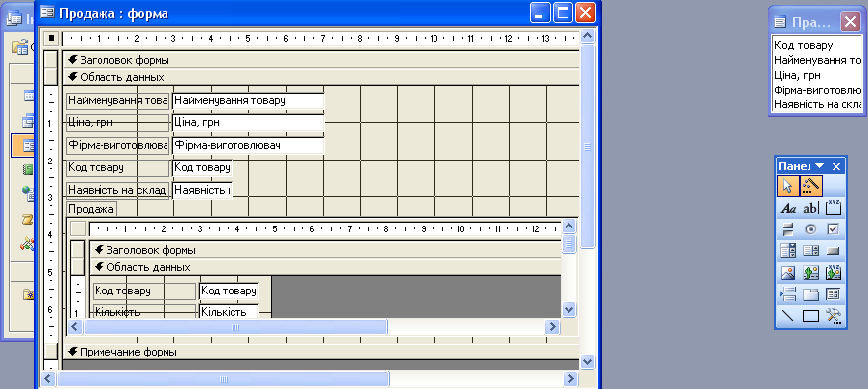Click main form vertical scrollbar down arrow
The image size is (868, 389).
(x=587, y=361)
